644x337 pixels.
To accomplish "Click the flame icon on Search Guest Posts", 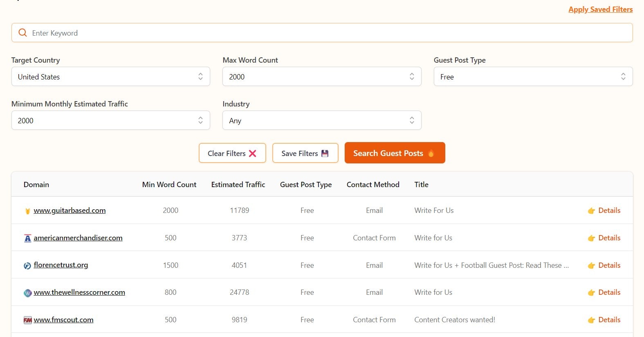I will (431, 153).
